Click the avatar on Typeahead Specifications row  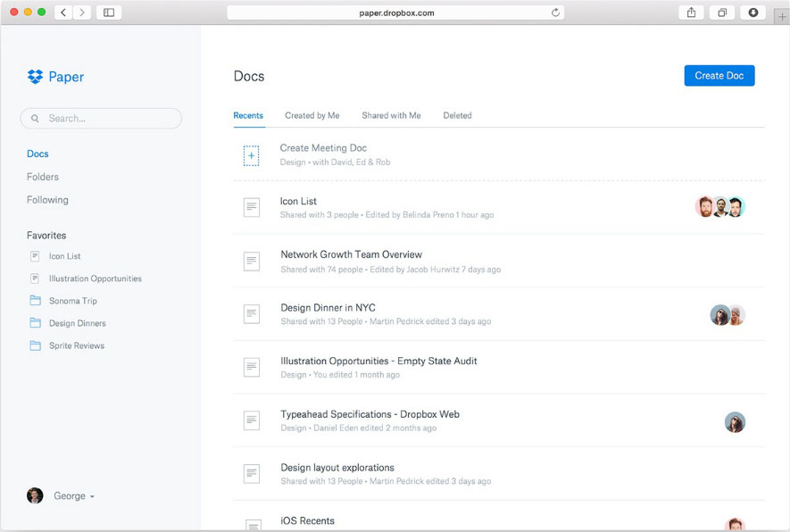tap(735, 422)
